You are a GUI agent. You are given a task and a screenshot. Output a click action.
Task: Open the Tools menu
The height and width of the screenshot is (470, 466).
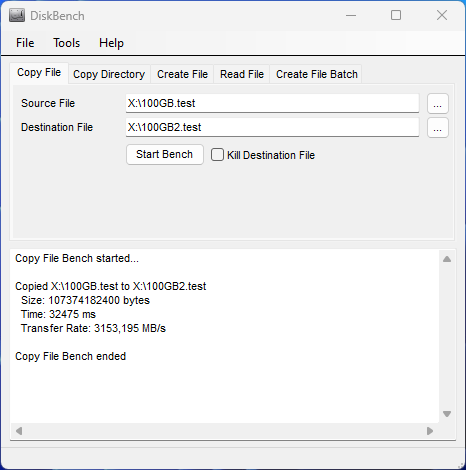67,43
